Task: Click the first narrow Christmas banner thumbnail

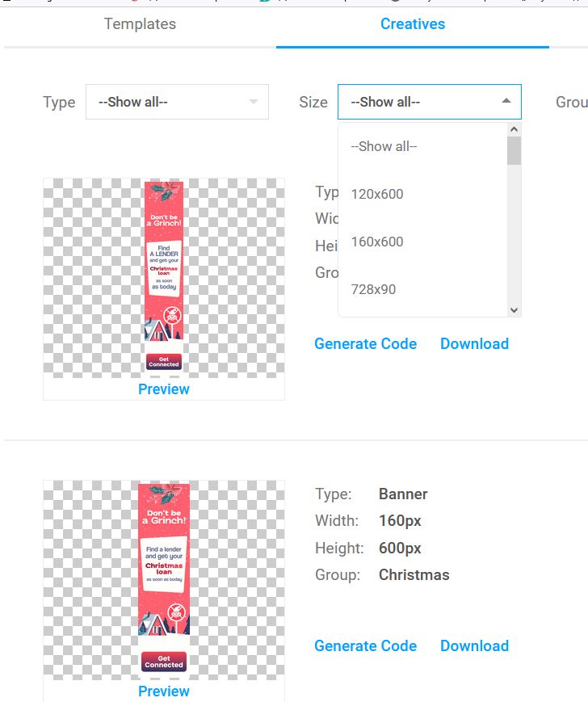Action: [164, 276]
